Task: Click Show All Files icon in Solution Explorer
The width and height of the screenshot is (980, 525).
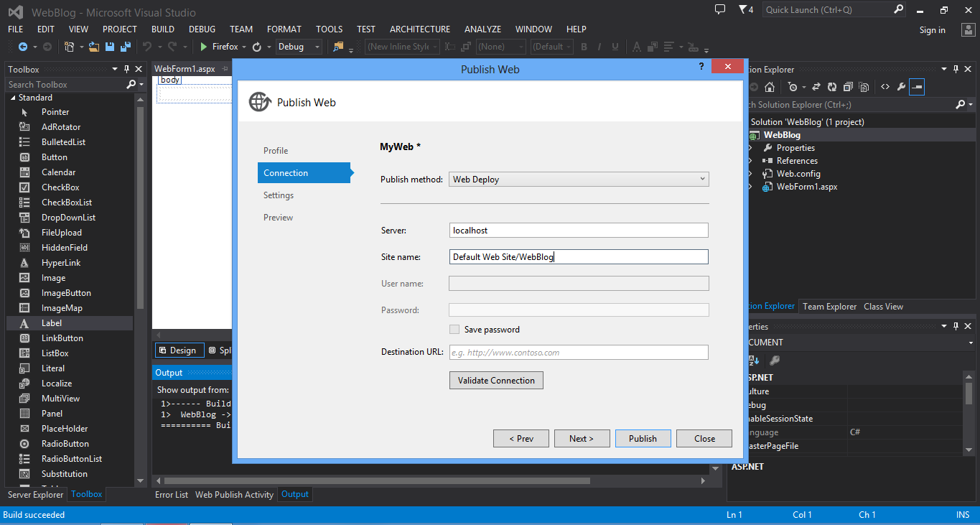Action: (864, 87)
